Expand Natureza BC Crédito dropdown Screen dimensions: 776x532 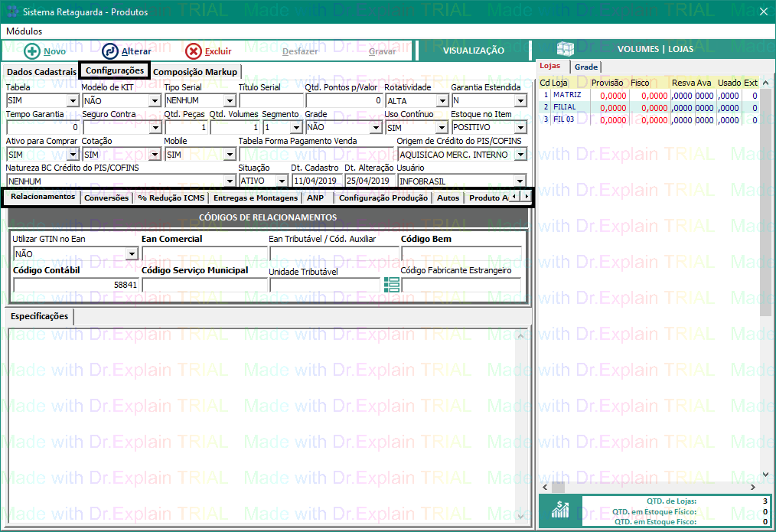coord(230,181)
